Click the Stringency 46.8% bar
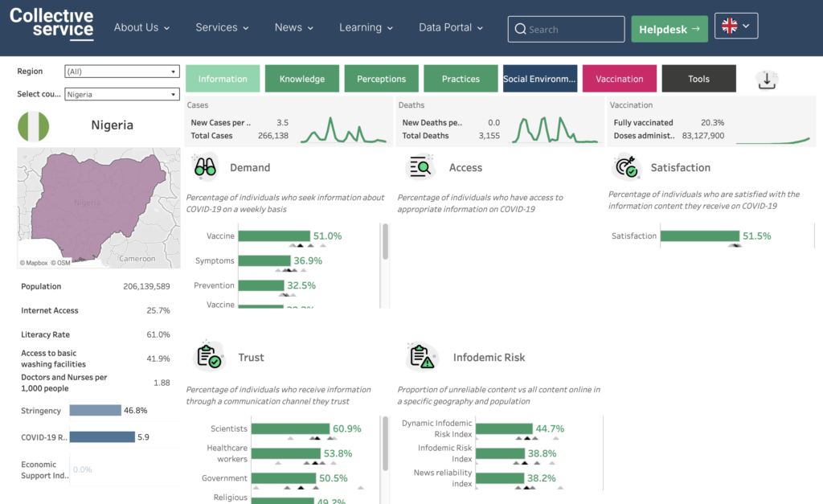The width and height of the screenshot is (823, 504). click(x=96, y=410)
